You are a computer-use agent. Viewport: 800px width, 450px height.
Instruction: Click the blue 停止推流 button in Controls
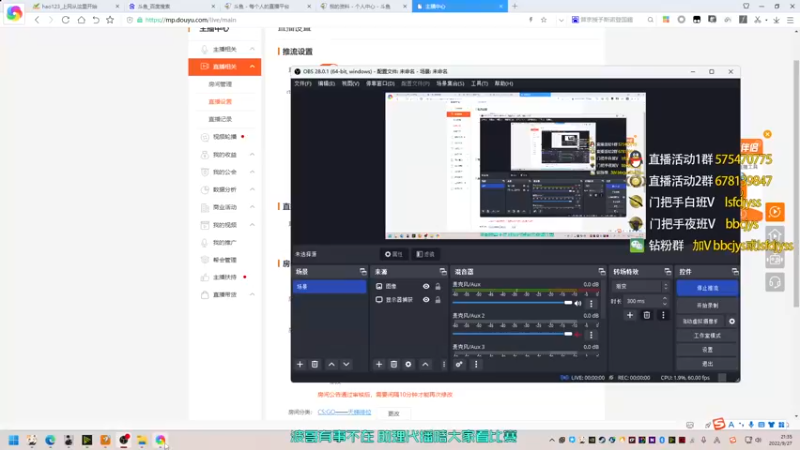click(x=707, y=288)
